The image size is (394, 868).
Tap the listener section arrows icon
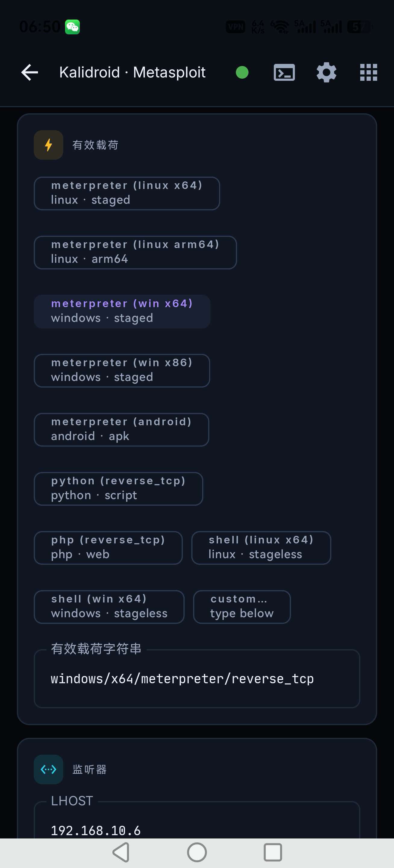(x=48, y=769)
